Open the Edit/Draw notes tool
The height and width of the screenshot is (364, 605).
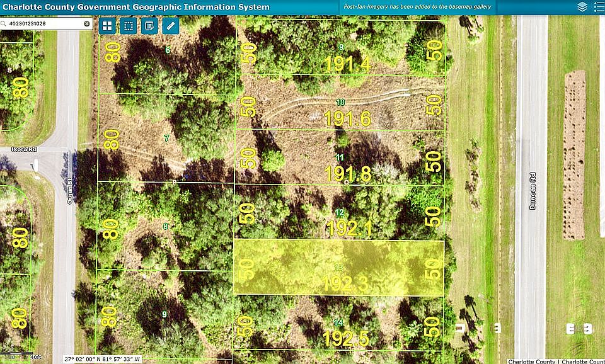[x=149, y=26]
